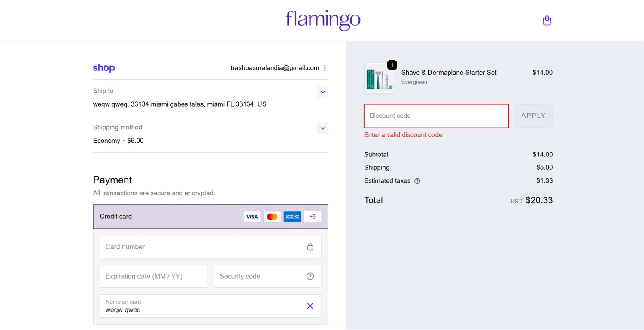644x330 pixels.
Task: Click the lock icon in Card number
Action: 310,247
